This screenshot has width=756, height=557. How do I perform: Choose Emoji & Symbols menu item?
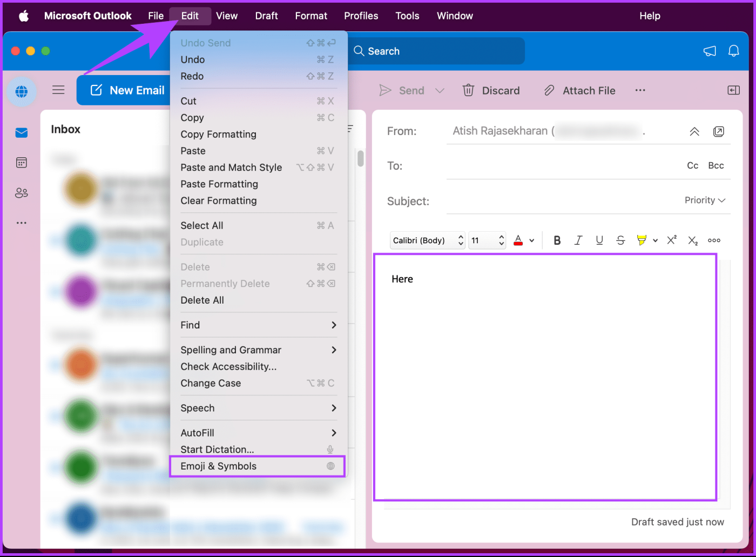pyautogui.click(x=258, y=466)
